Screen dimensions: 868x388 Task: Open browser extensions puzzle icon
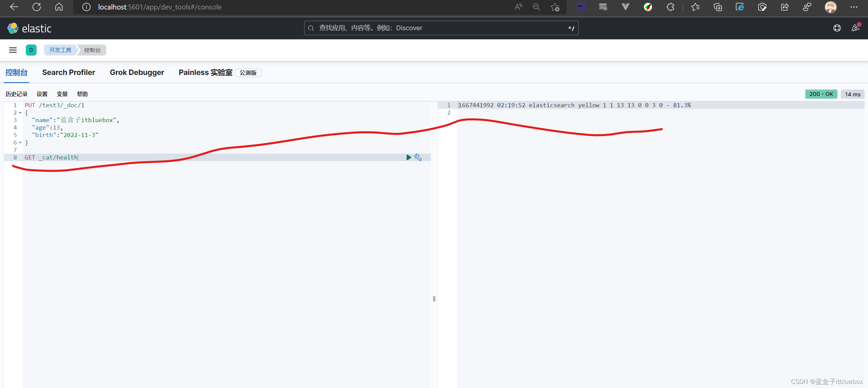point(670,7)
